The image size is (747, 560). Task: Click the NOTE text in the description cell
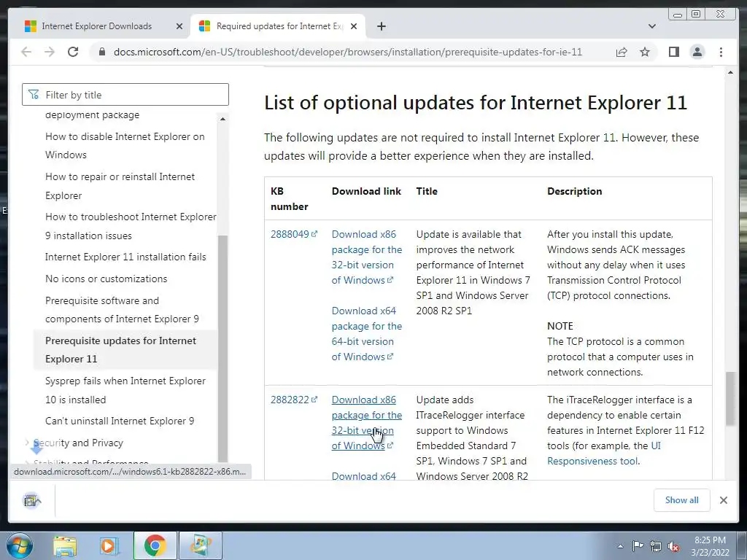pyautogui.click(x=560, y=326)
